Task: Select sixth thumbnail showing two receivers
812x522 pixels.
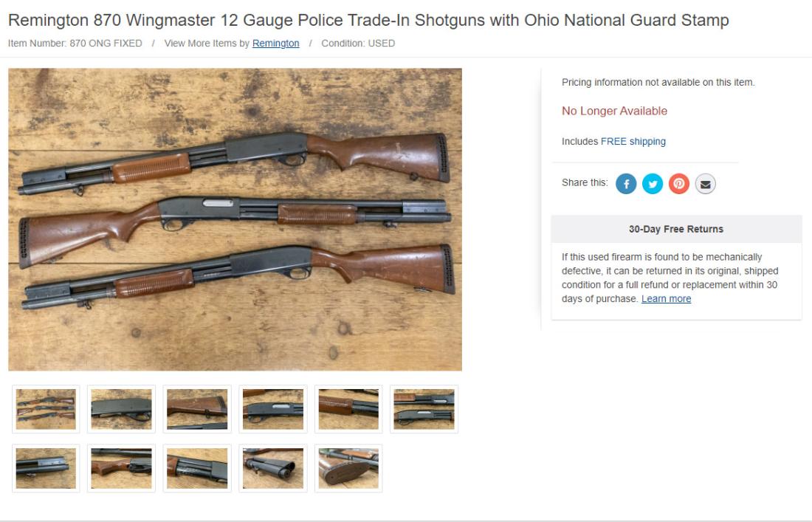Action: click(424, 409)
